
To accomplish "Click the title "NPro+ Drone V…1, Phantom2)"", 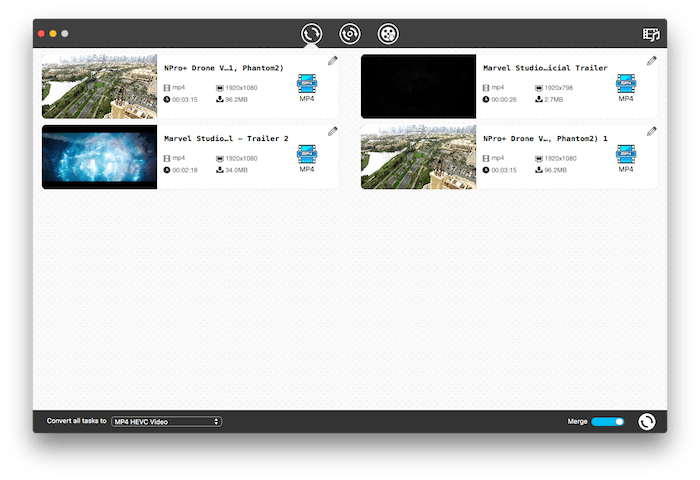I will 224,68.
